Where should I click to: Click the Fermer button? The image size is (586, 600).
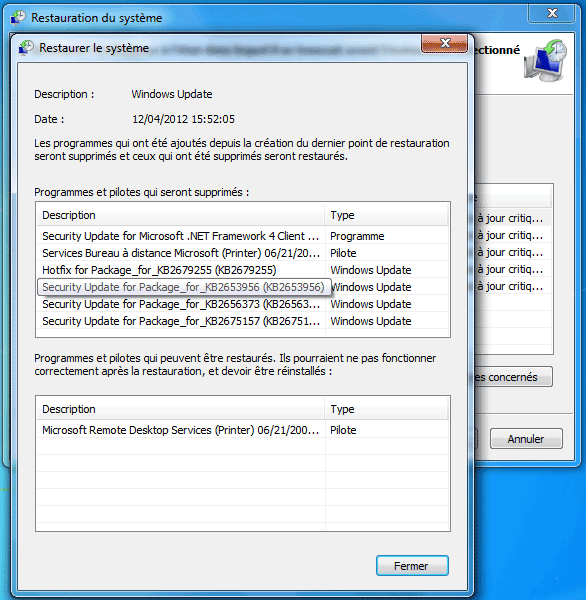pos(412,566)
